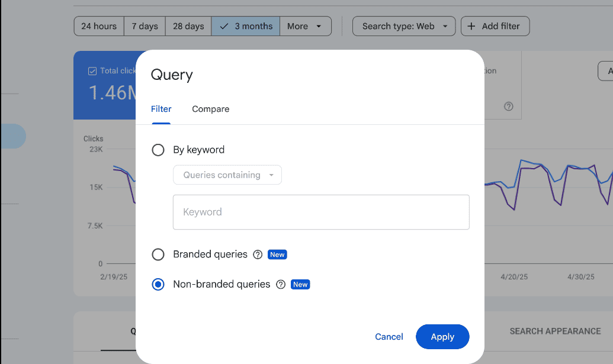Select the Non-branded queries radio button
The width and height of the screenshot is (613, 364).
[158, 285]
